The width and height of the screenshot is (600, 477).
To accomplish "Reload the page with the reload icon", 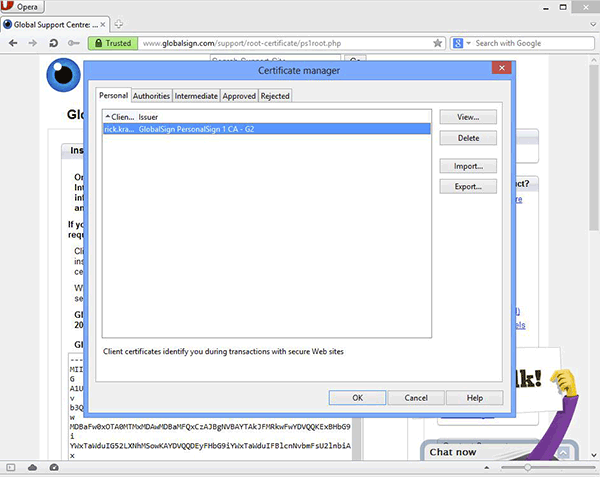I will (x=54, y=43).
